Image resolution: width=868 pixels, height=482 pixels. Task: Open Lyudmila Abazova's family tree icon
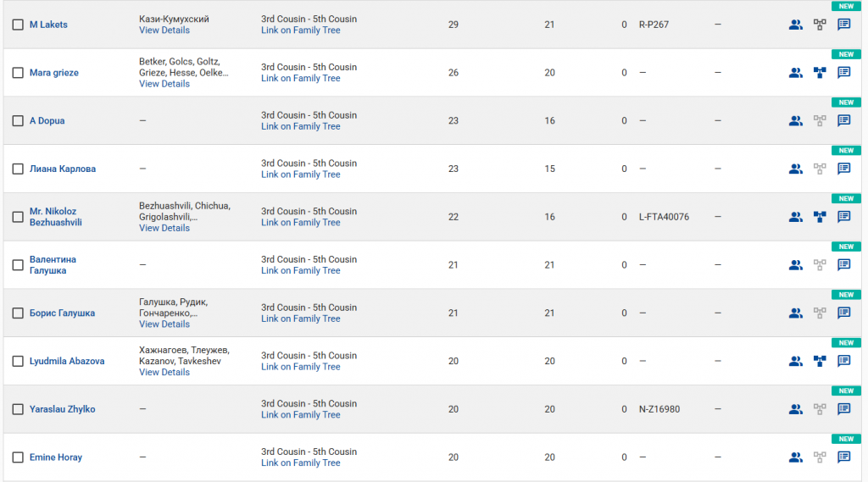[x=820, y=361]
